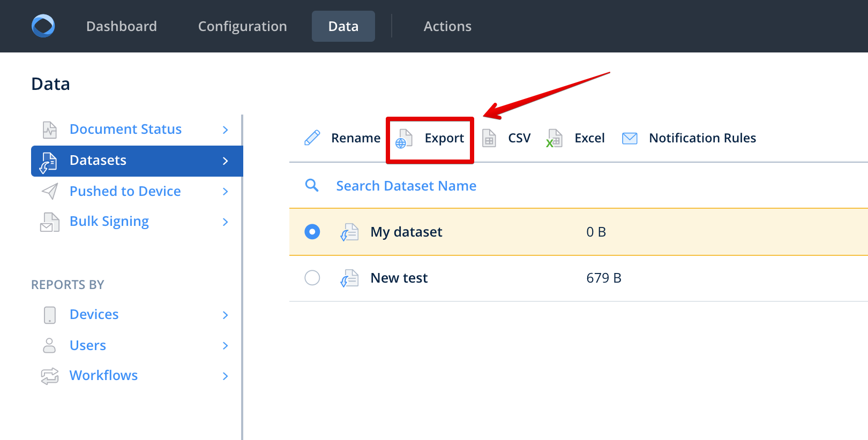Click the search magnifier icon

coord(312,186)
